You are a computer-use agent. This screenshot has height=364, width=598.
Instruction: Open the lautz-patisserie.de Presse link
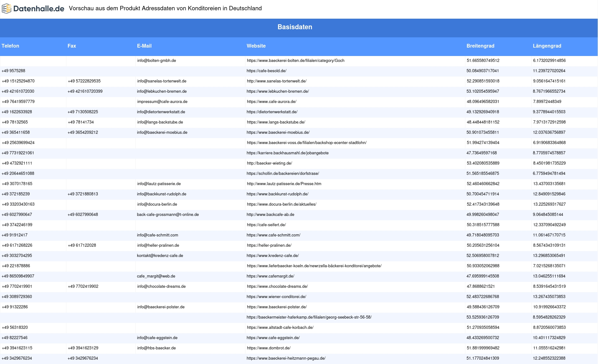[x=284, y=184]
